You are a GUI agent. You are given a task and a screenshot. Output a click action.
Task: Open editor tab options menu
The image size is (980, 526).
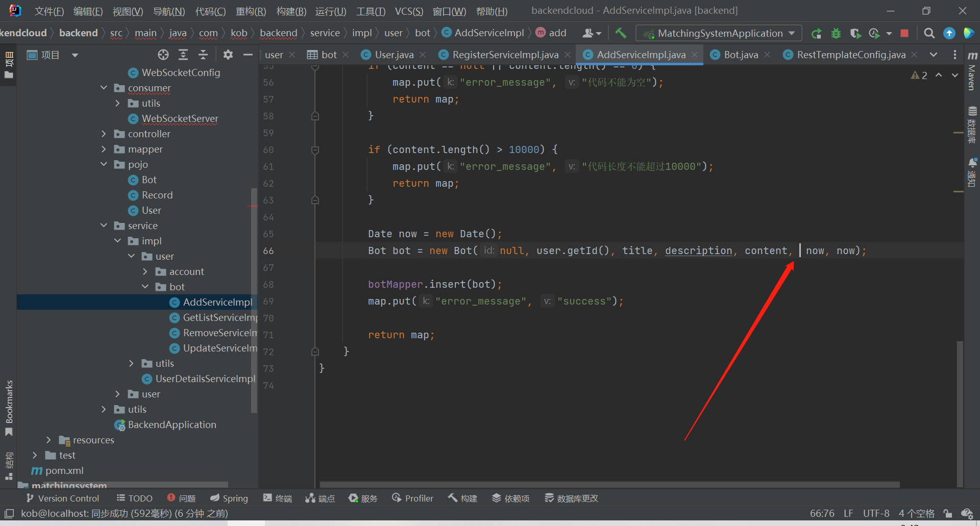[x=955, y=55]
